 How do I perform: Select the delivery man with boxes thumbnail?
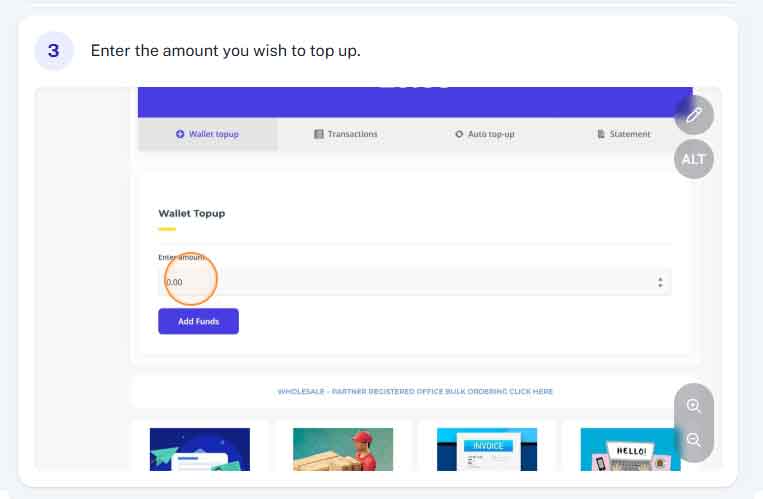tap(343, 449)
